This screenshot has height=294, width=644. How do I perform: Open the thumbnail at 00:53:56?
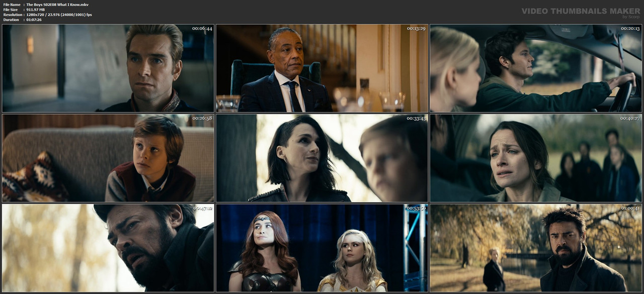(x=322, y=248)
